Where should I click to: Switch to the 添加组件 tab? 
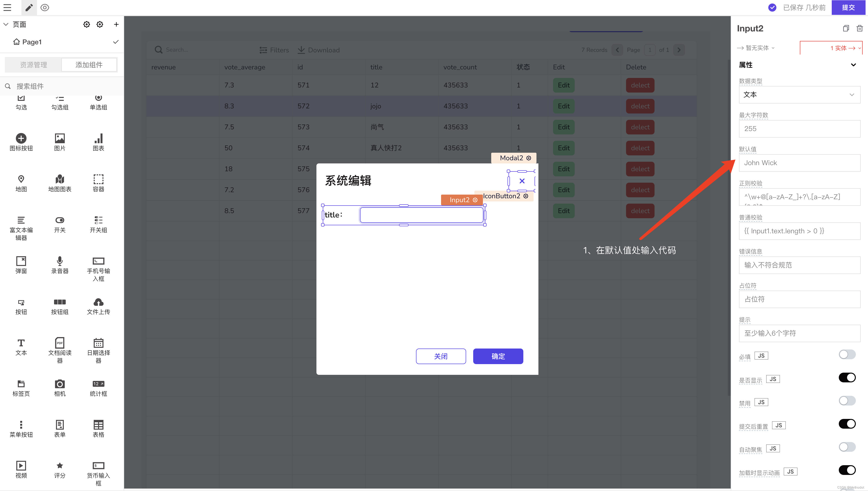pos(89,65)
